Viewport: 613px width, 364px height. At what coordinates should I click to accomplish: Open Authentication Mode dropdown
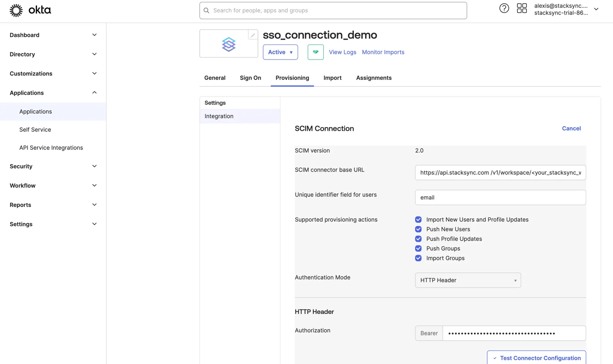pyautogui.click(x=468, y=280)
